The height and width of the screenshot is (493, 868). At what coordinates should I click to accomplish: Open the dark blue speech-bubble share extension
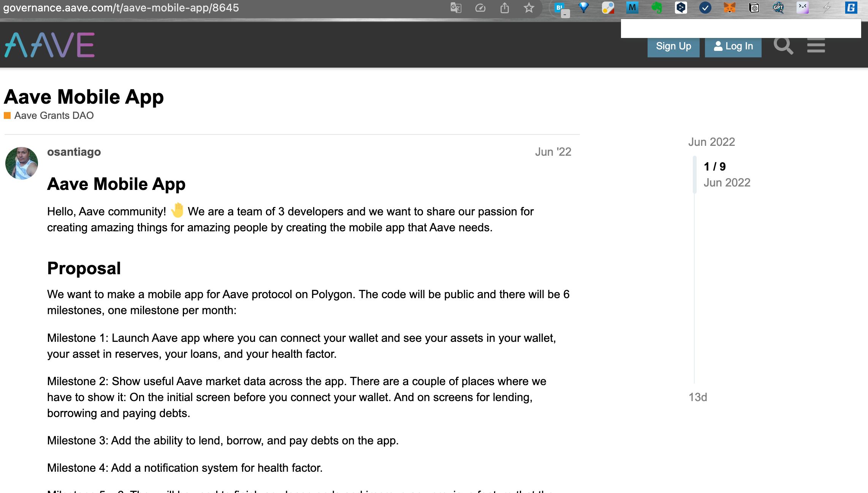pos(681,8)
